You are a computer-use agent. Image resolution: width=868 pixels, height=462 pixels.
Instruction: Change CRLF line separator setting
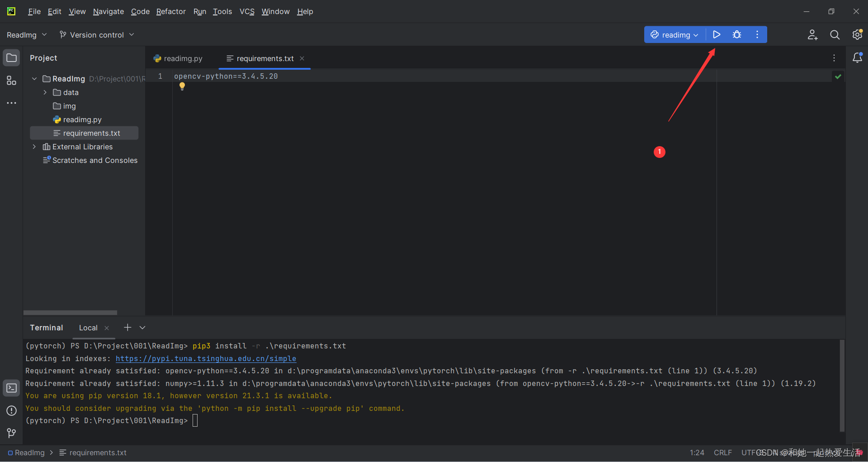point(722,452)
